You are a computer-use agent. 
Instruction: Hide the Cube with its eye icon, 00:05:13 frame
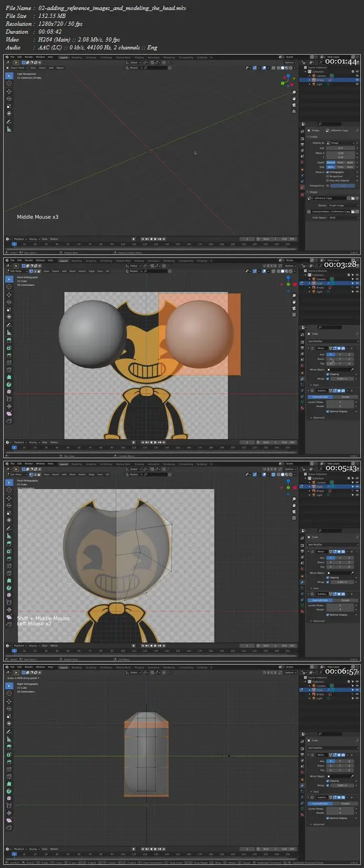(x=357, y=487)
